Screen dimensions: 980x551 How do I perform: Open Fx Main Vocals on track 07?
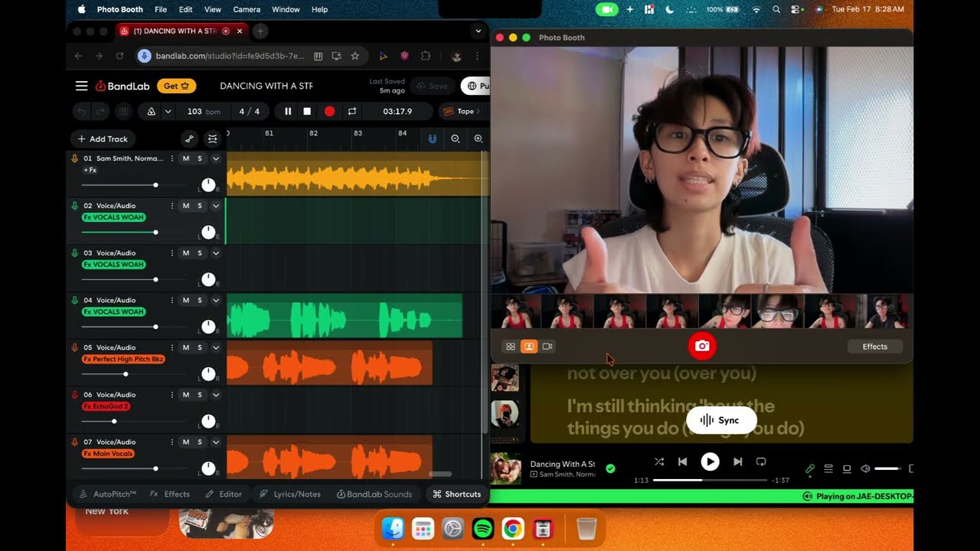[109, 454]
